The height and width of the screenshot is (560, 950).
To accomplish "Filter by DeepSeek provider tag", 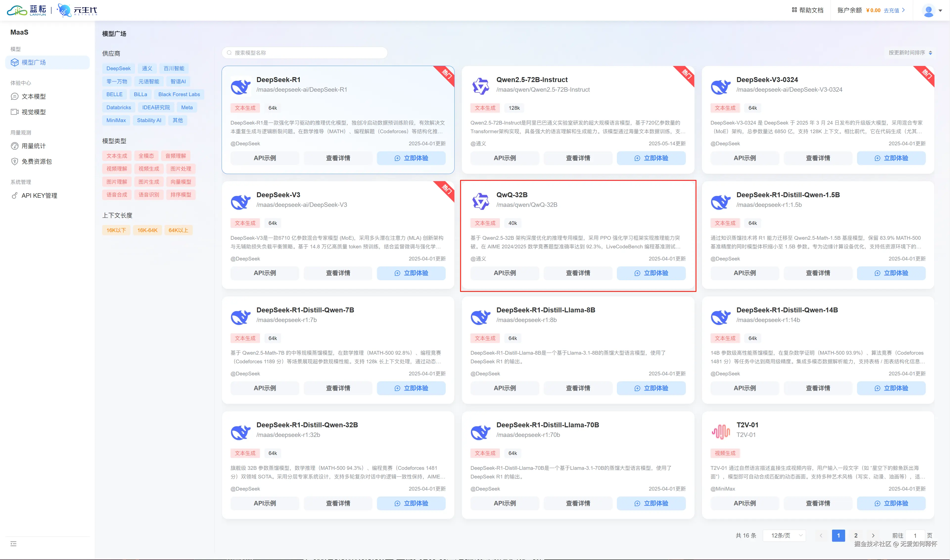I will (118, 68).
